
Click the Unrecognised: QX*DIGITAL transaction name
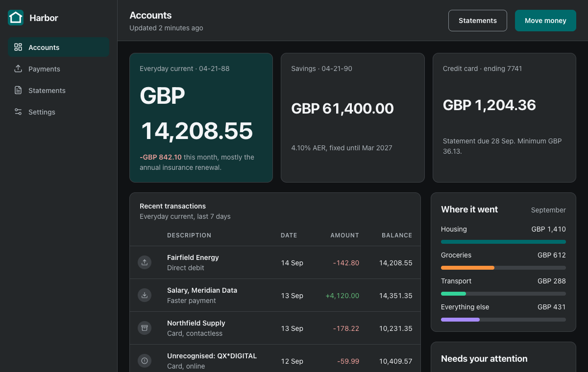click(212, 356)
